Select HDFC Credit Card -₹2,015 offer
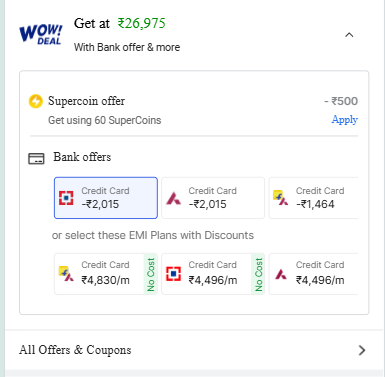The height and width of the screenshot is (377, 385). (106, 198)
